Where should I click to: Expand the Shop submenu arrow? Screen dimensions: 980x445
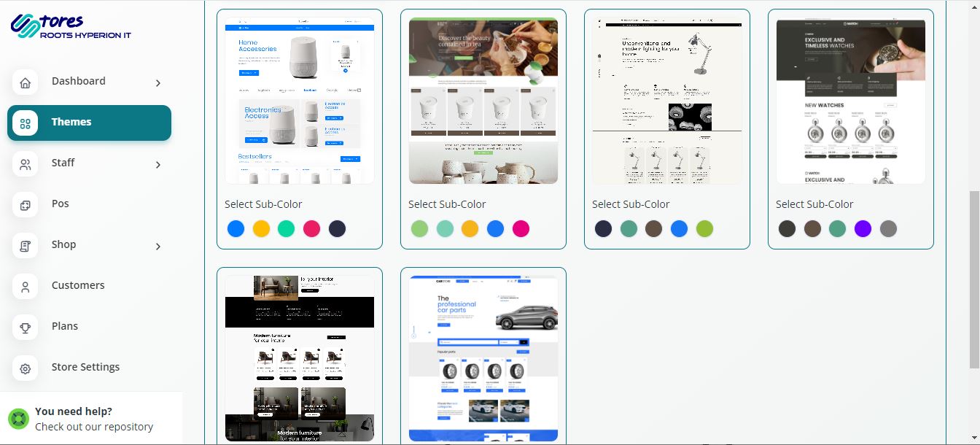click(158, 247)
